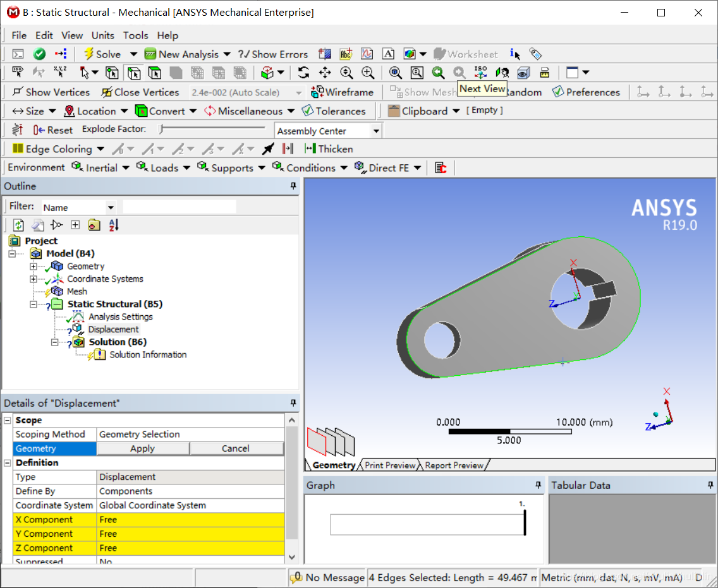Image resolution: width=718 pixels, height=588 pixels.
Task: Open the File menu
Action: coord(19,35)
